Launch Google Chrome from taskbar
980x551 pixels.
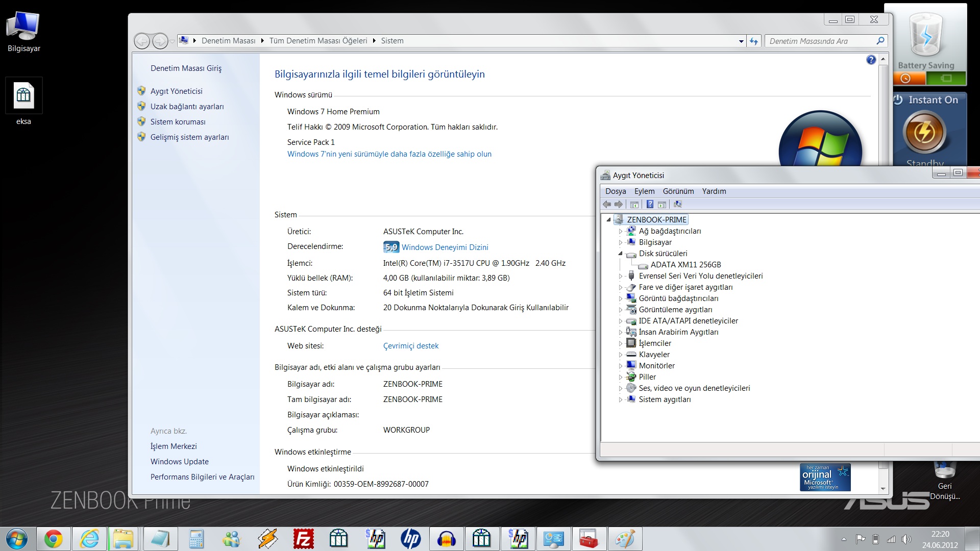click(x=53, y=539)
